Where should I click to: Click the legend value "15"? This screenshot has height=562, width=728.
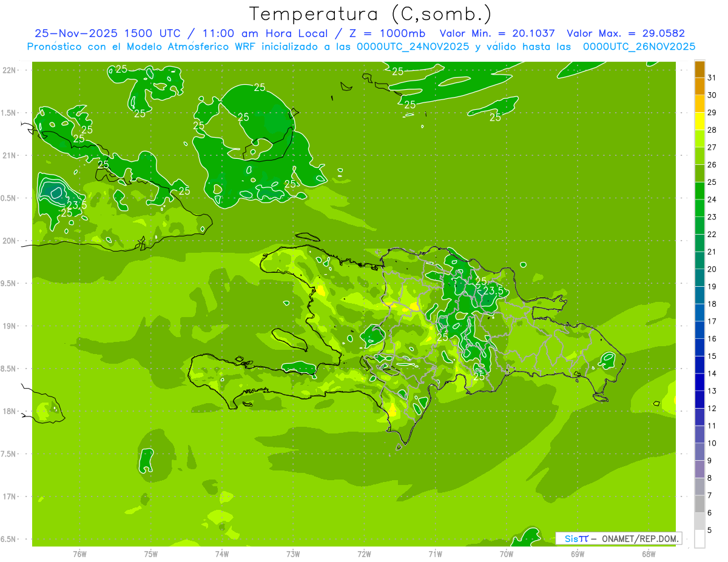pyautogui.click(x=712, y=356)
